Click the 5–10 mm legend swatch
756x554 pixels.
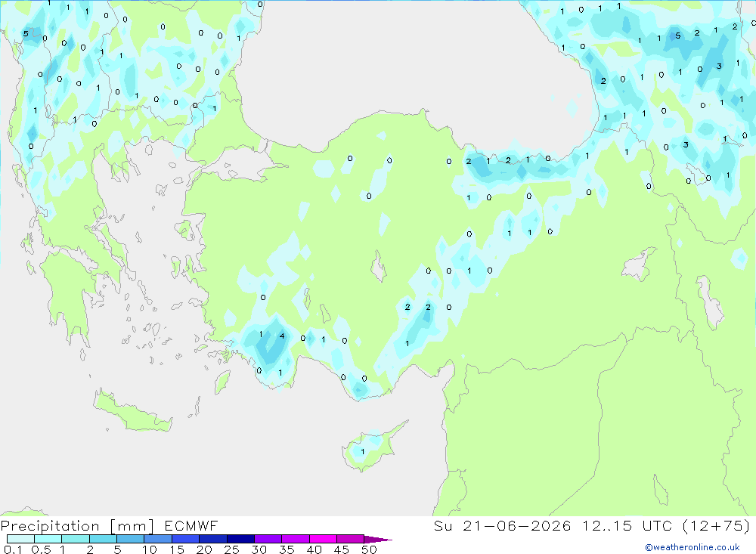pyautogui.click(x=131, y=539)
